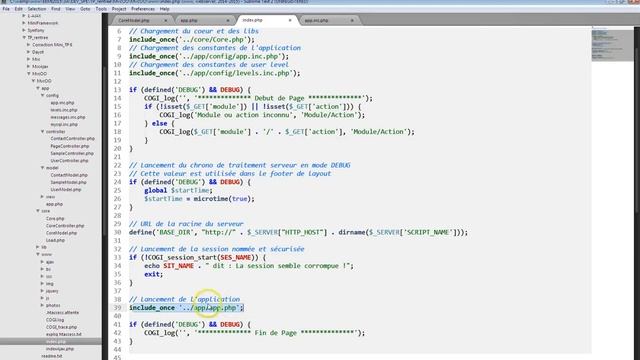Expand the img folder
This screenshot has height=360, width=640.
[42, 284]
